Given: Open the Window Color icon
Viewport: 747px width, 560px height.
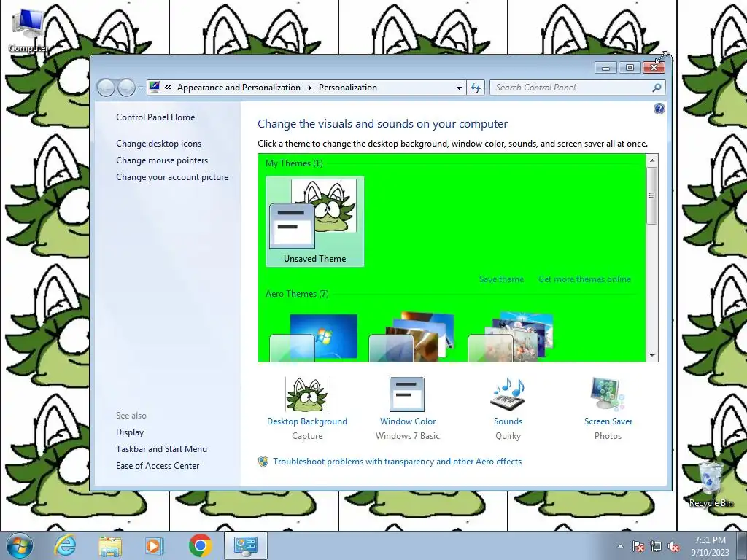Looking at the screenshot, I should coord(407,394).
